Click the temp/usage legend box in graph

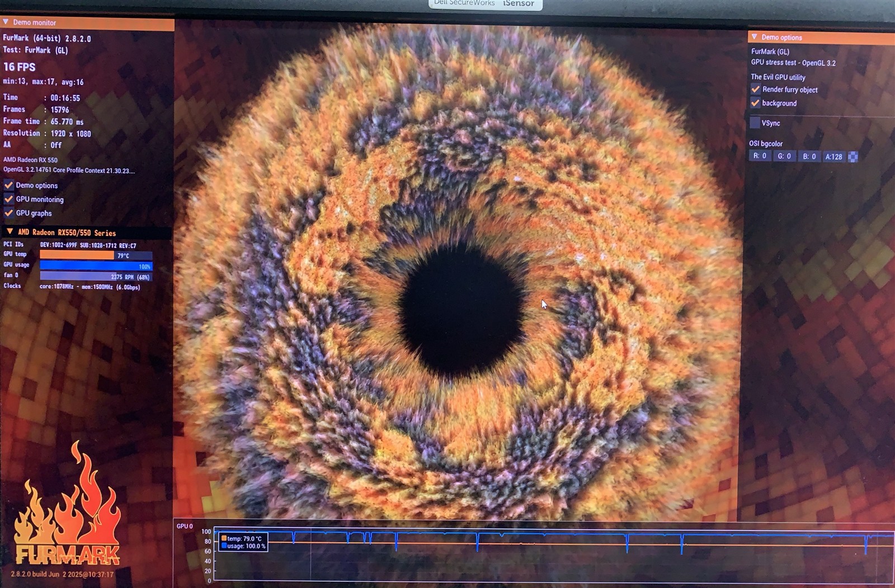(243, 542)
